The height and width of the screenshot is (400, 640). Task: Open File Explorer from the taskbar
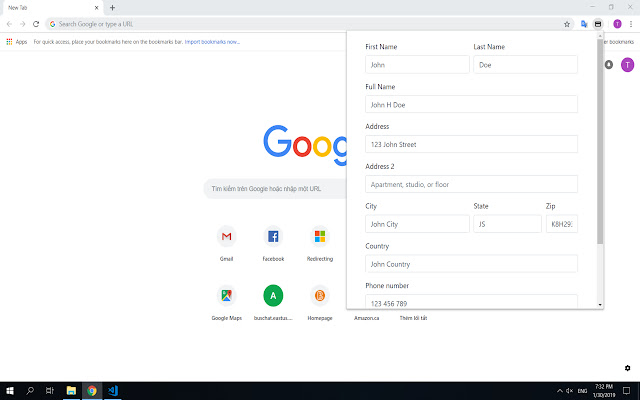pyautogui.click(x=71, y=391)
